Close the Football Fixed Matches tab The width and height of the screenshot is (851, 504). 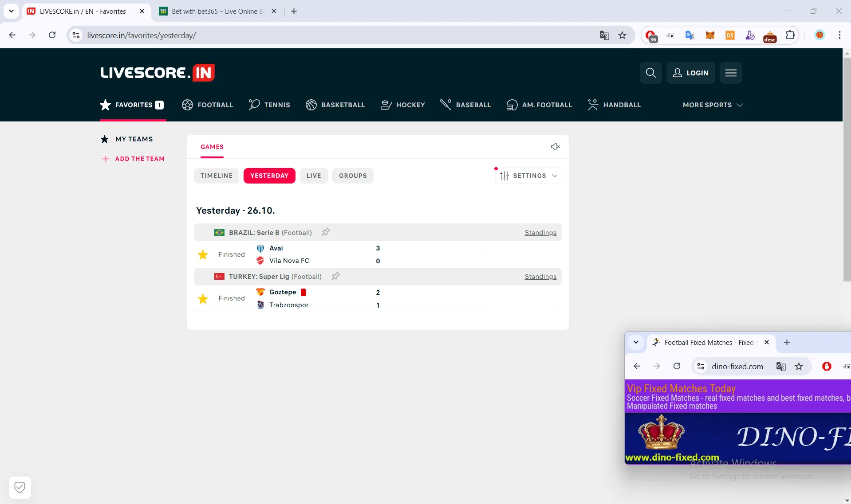[x=767, y=342]
